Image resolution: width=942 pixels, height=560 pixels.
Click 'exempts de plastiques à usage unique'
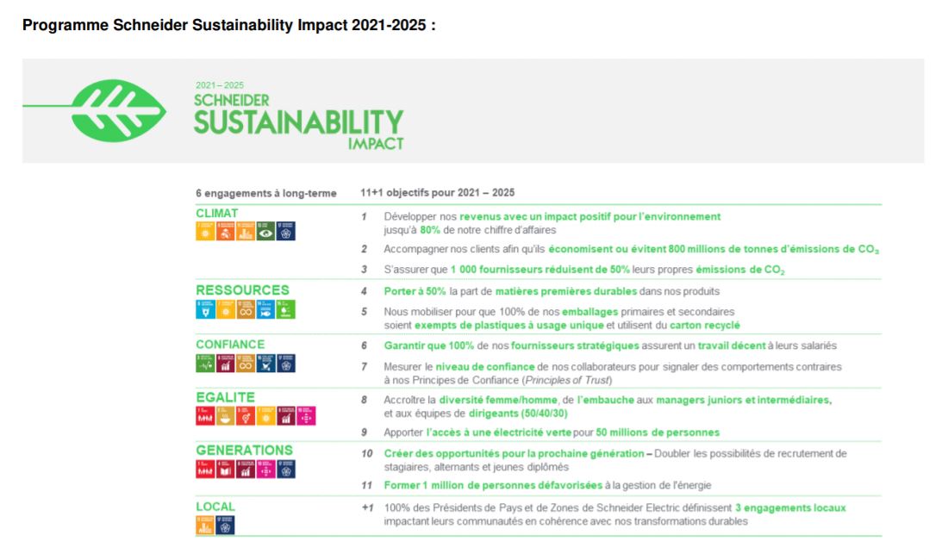click(x=508, y=325)
